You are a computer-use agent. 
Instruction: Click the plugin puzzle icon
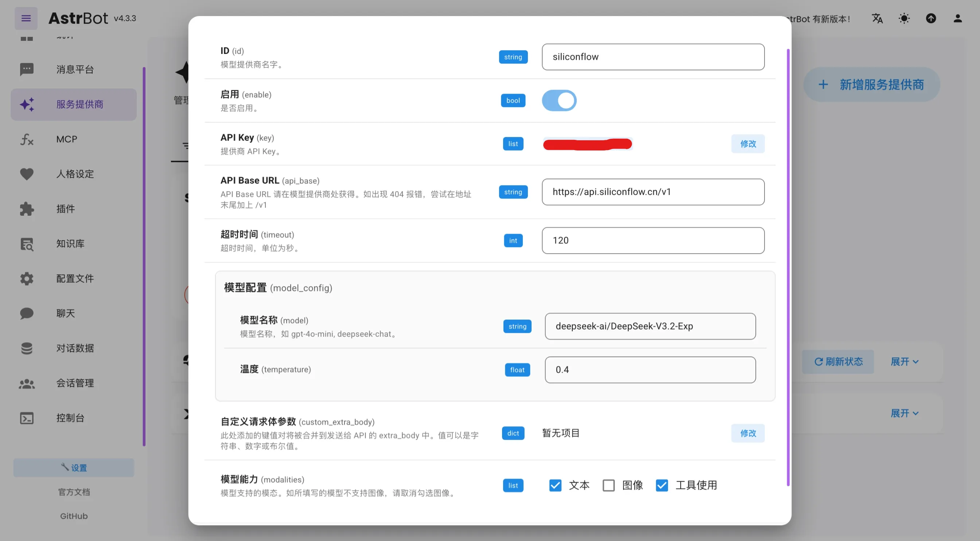click(27, 209)
